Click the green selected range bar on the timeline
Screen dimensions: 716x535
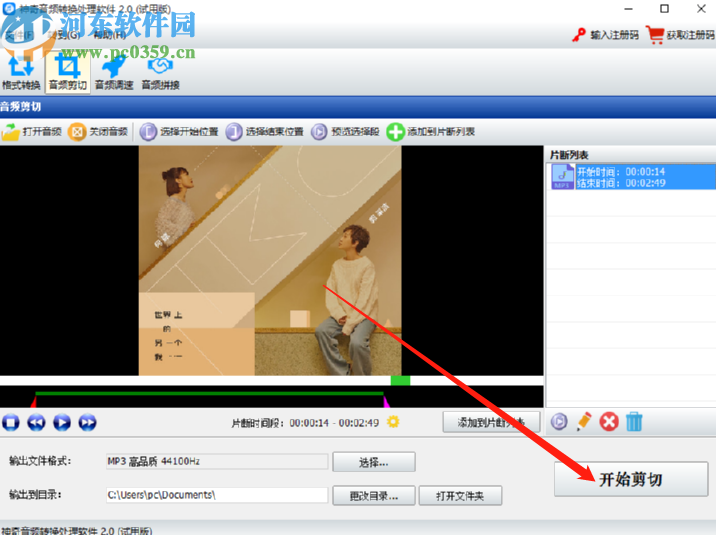(209, 393)
